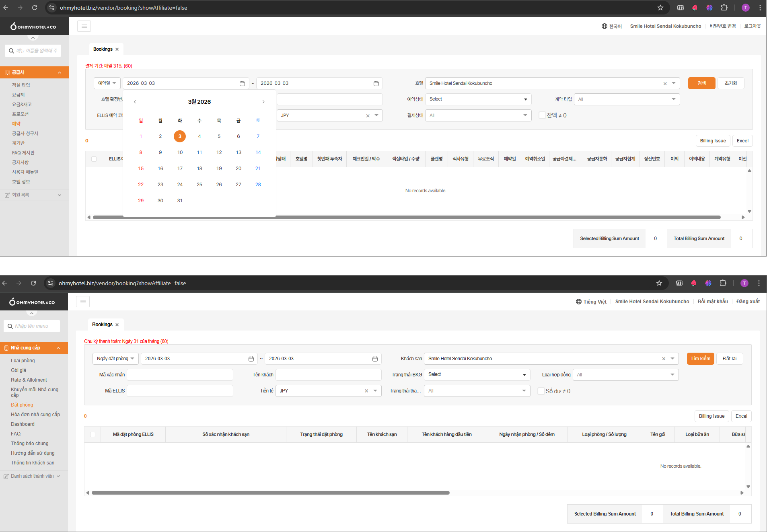
Task: Click hamburger menu icon in Korean window
Action: click(x=84, y=26)
